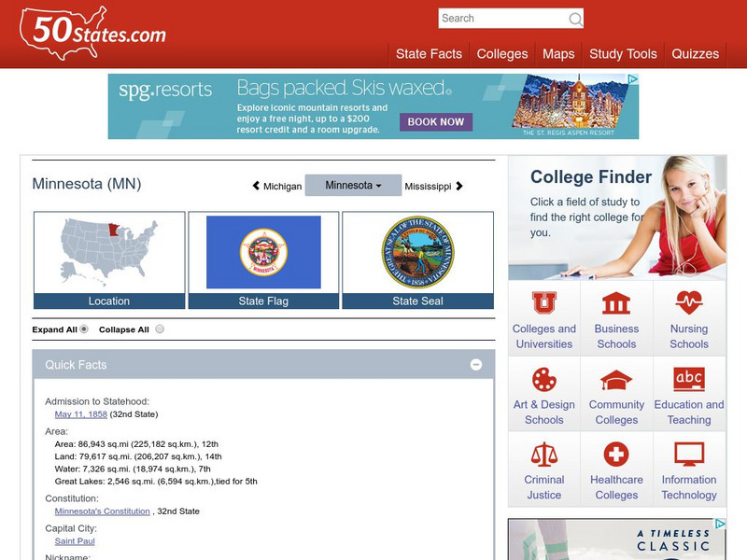The image size is (747, 560).
Task: Click the 'Water: 7,326 sq.mi.' line
Action: point(133,469)
